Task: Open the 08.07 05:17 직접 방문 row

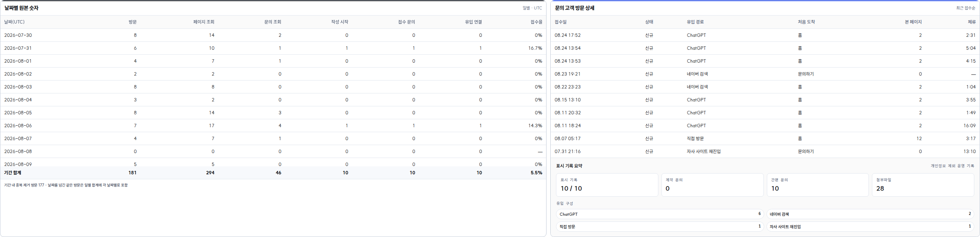Action: [x=765, y=138]
